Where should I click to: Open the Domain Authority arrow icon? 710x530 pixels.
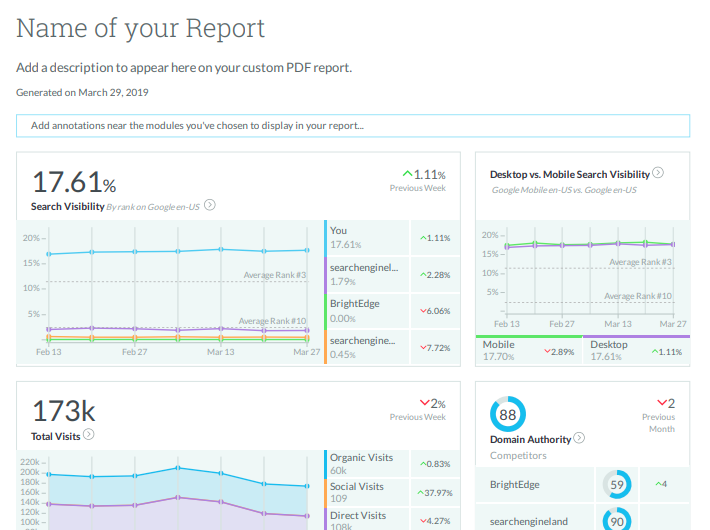pyautogui.click(x=579, y=438)
